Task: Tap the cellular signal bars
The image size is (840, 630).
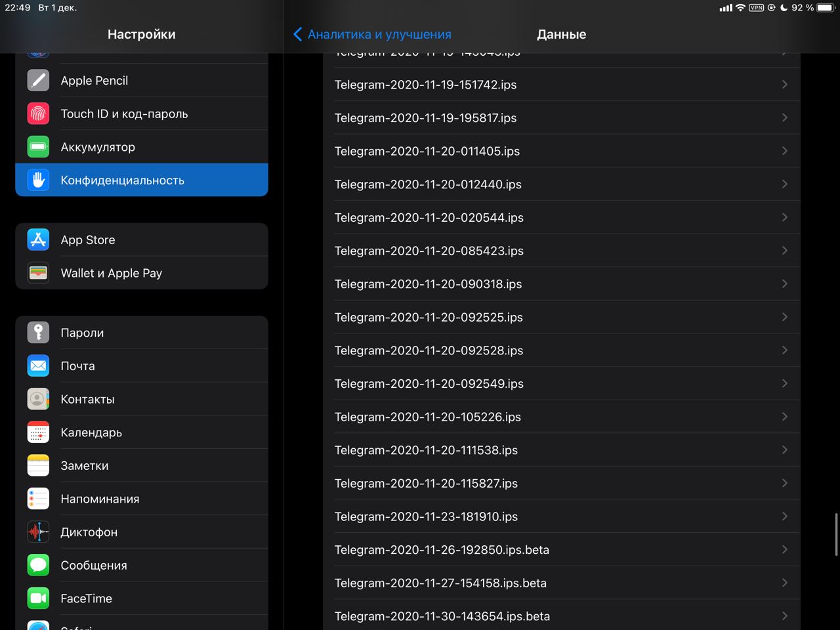Action: [x=726, y=8]
